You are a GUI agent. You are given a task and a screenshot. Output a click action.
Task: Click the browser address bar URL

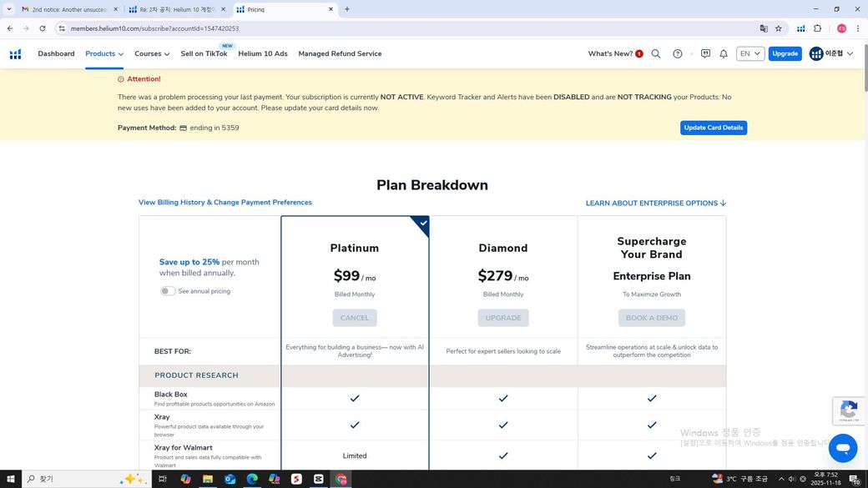click(154, 28)
